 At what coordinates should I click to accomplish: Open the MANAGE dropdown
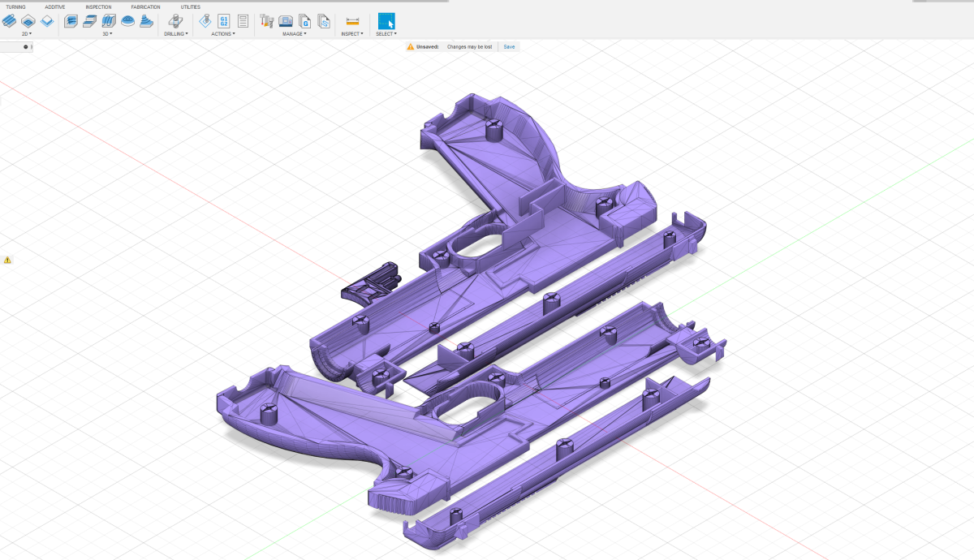click(x=295, y=34)
